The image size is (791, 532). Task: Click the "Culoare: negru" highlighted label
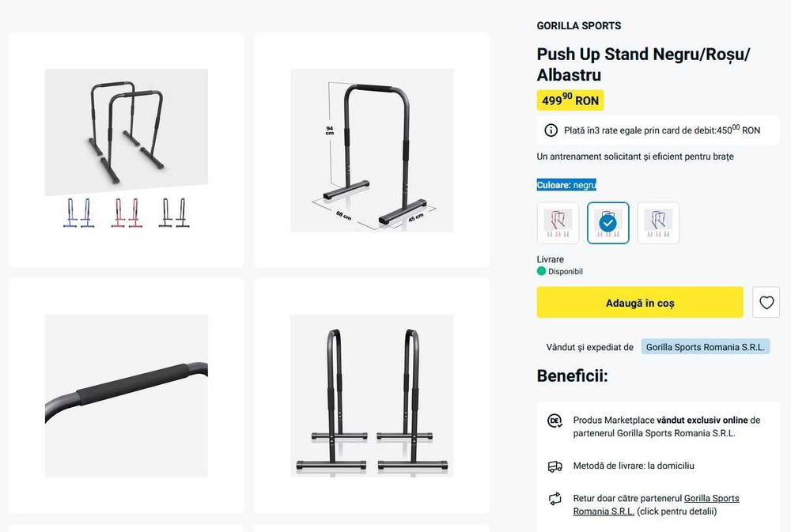point(566,185)
